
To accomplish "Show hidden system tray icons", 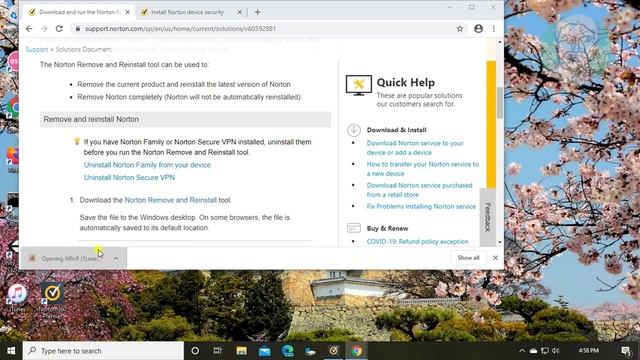I will click(x=522, y=351).
